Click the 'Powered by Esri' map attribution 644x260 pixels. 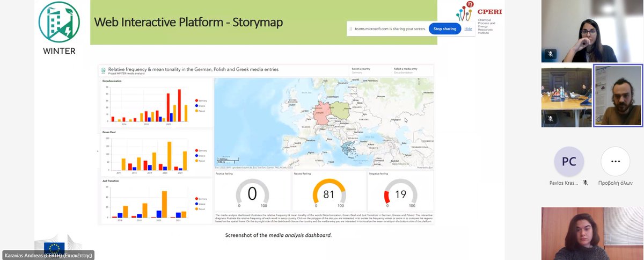click(x=425, y=168)
